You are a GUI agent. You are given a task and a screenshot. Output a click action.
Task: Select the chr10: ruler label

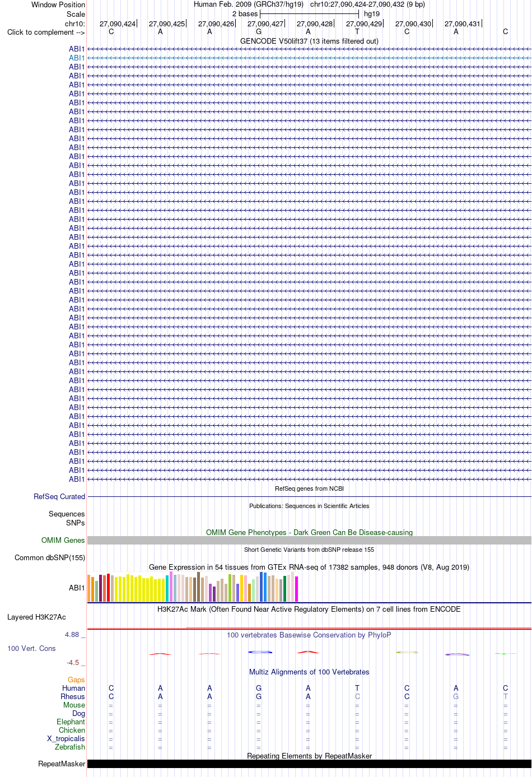(75, 24)
